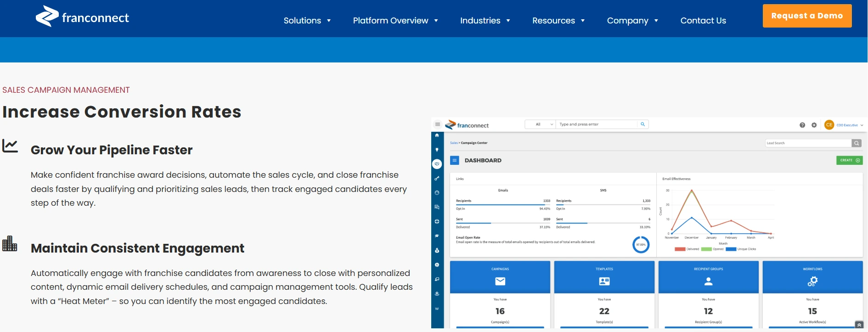The height and width of the screenshot is (332, 868).
Task: Open the settings gear in dashboard top bar
Action: pyautogui.click(x=814, y=125)
